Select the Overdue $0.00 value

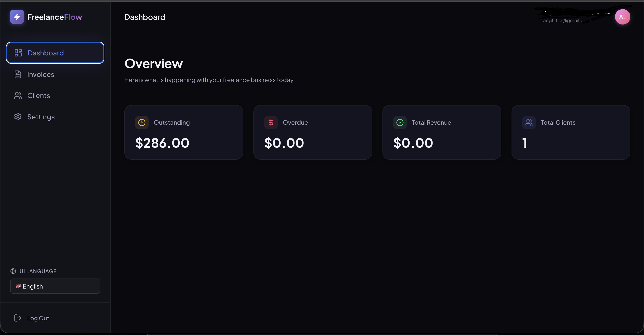(284, 143)
